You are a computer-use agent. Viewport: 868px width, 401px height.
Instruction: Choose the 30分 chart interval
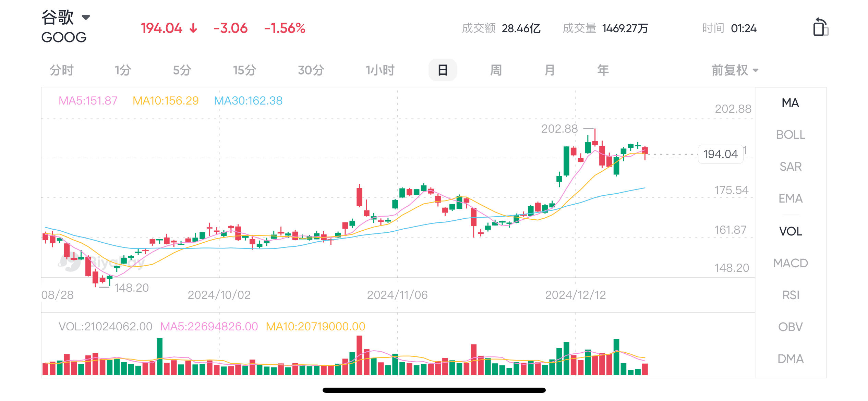(x=311, y=70)
